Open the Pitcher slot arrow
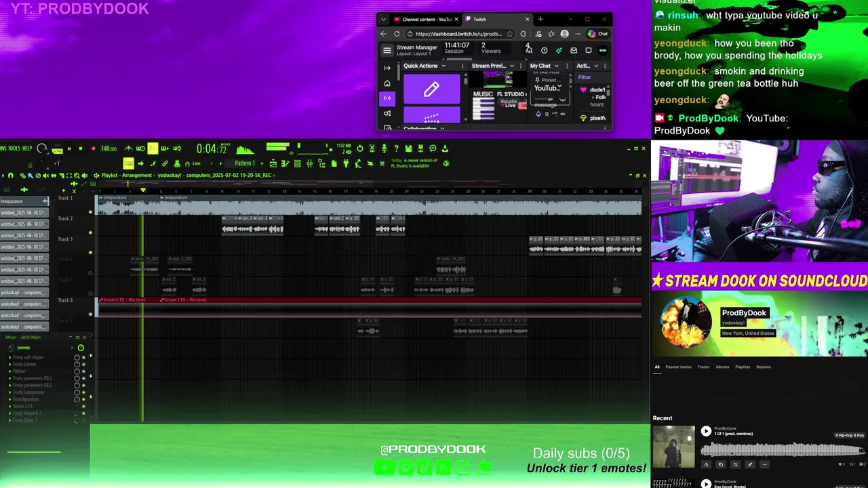The height and width of the screenshot is (488, 868). 9,371
